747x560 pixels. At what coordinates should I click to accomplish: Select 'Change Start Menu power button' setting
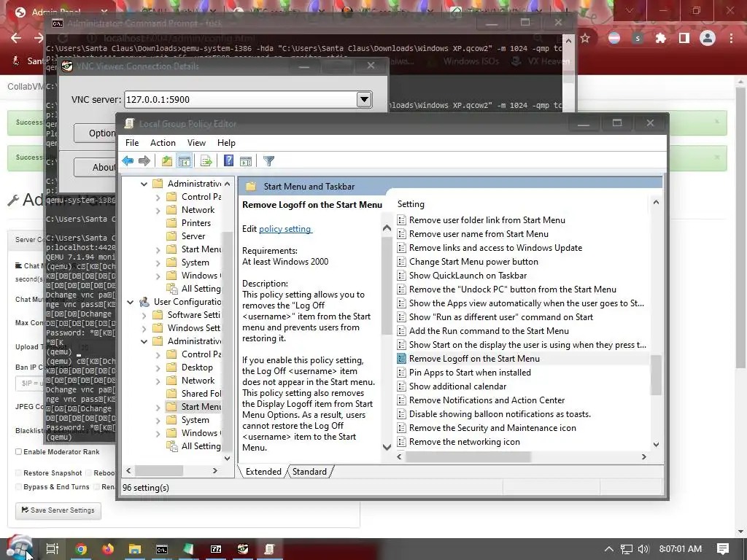click(x=473, y=262)
